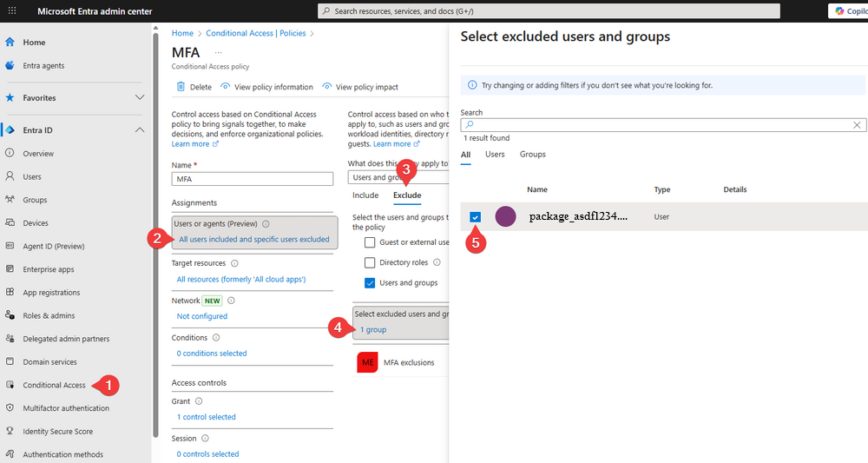This screenshot has height=463, width=868.
Task: Switch to the Include tab
Action: [x=365, y=195]
